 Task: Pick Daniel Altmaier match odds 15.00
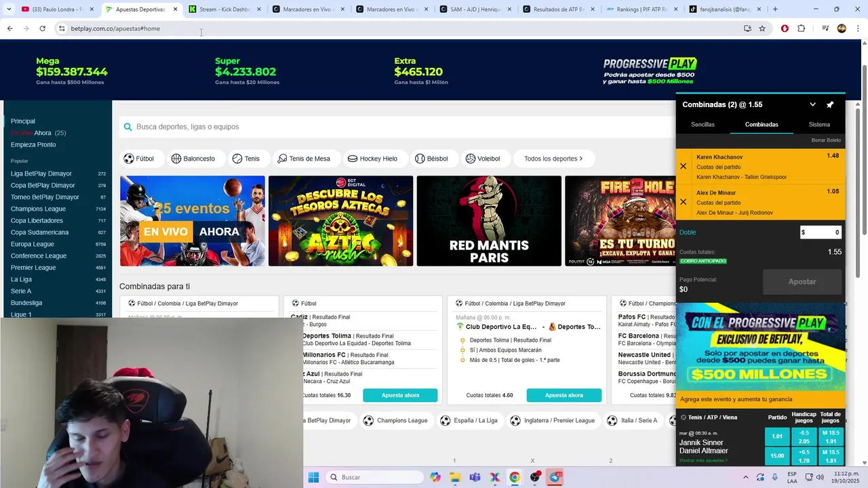pos(777,455)
